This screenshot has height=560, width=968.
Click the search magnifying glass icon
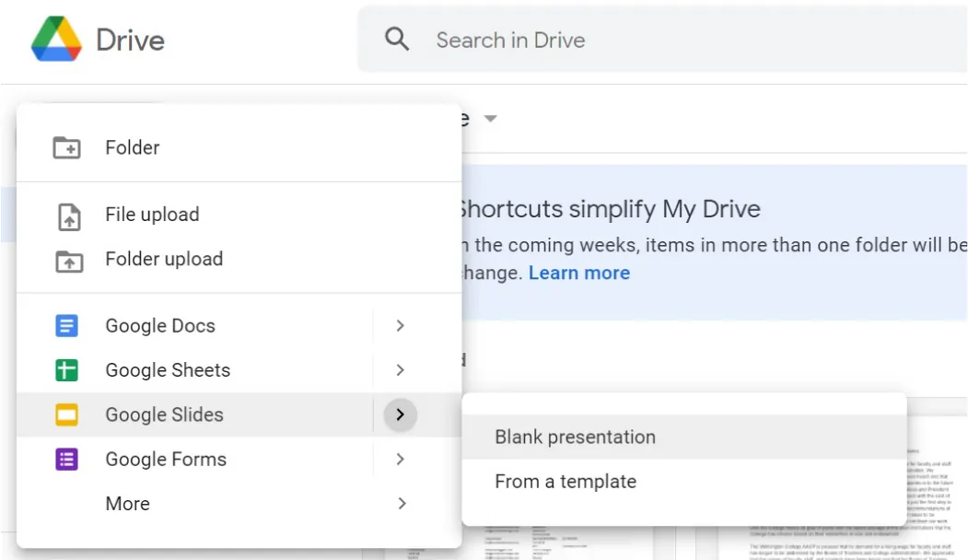click(x=396, y=40)
